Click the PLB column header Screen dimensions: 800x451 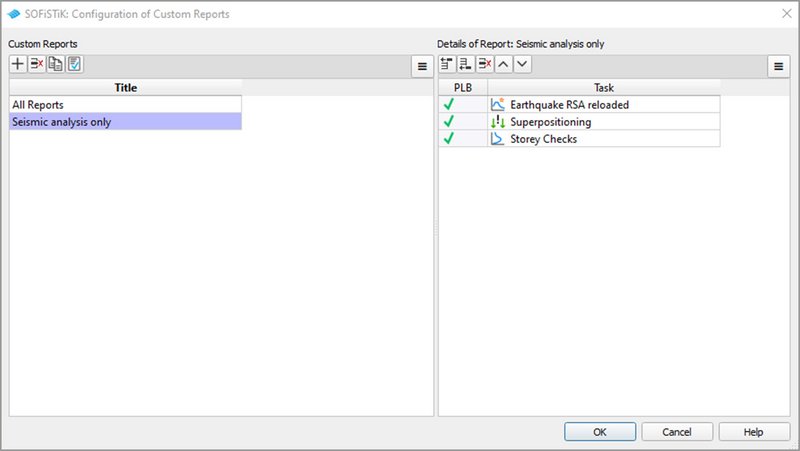click(x=463, y=88)
